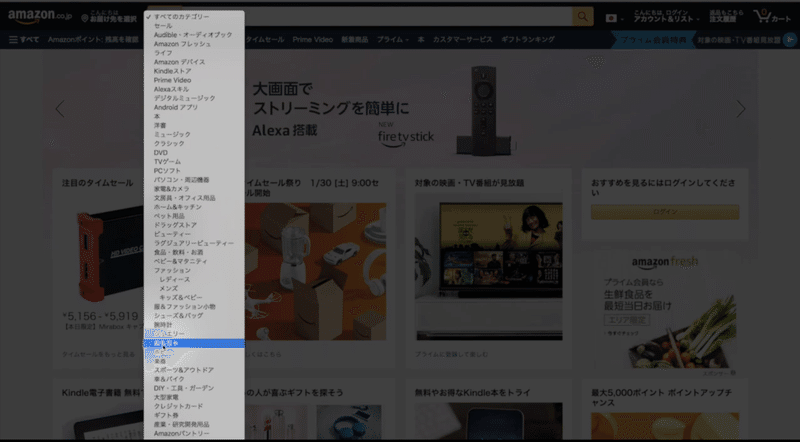Open カスタマーサービス nav link

(x=463, y=39)
